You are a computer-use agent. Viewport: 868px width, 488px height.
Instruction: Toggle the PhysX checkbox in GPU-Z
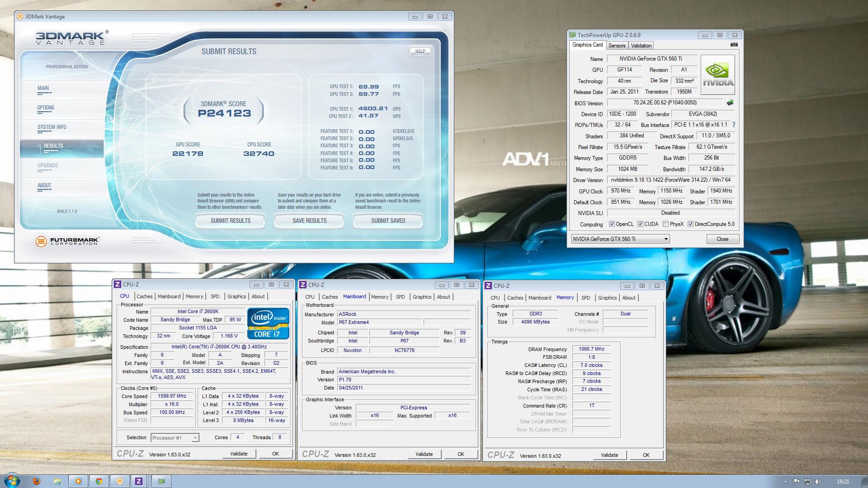click(x=665, y=224)
